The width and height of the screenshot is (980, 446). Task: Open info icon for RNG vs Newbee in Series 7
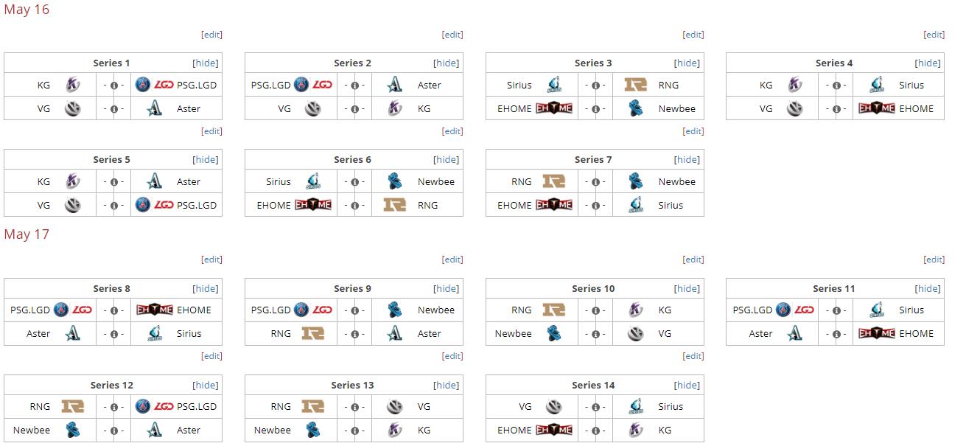point(595,182)
